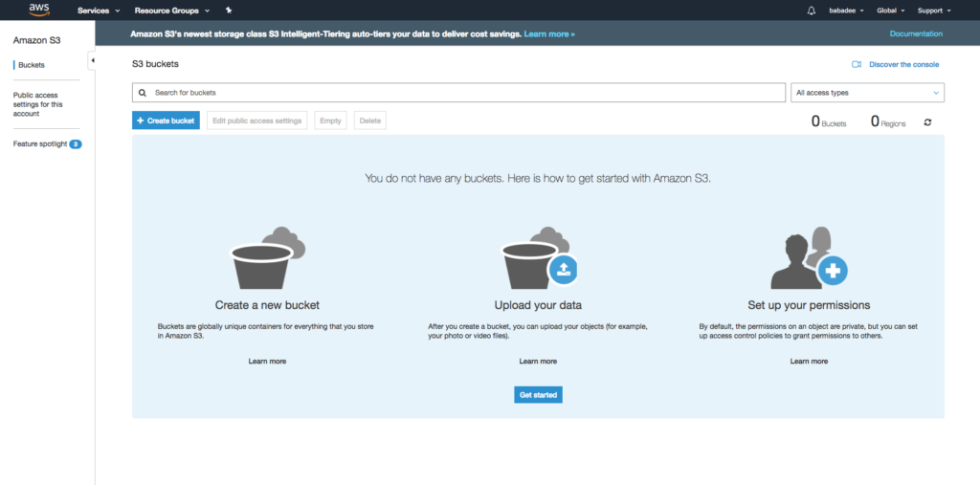Focus the Search for buckets field

[458, 93]
